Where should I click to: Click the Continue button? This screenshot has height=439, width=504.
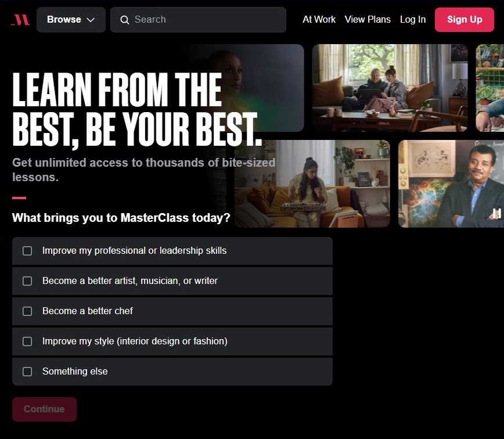click(44, 409)
